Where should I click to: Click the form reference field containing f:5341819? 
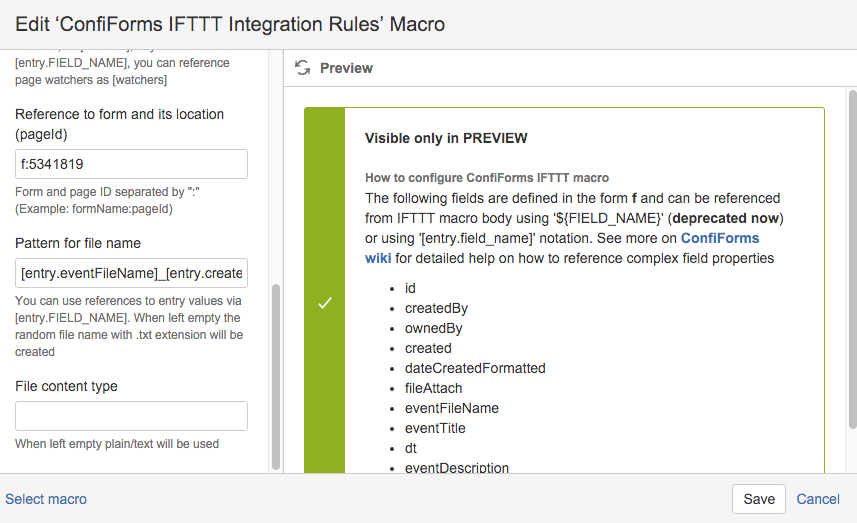tap(131, 164)
